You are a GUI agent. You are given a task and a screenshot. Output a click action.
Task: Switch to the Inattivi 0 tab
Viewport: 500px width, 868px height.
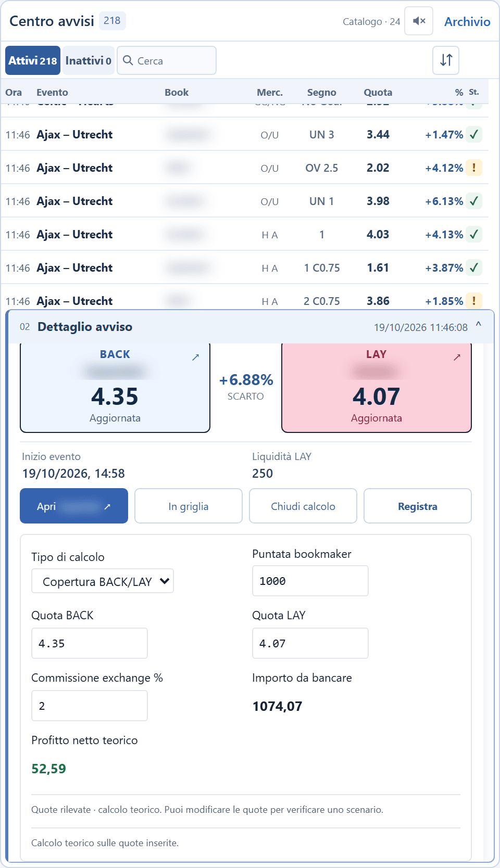89,60
